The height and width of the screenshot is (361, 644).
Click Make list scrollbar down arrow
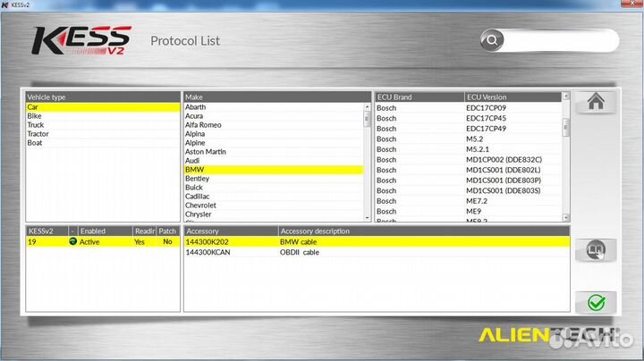(x=368, y=218)
